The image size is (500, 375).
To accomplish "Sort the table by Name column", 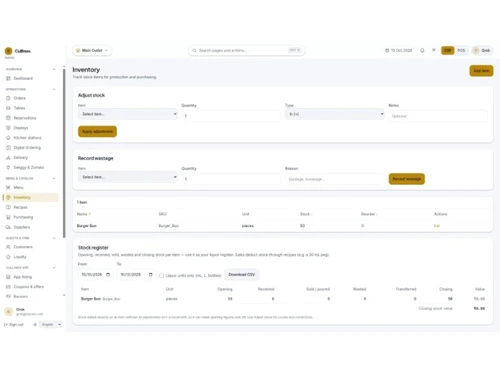I will pyautogui.click(x=84, y=214).
